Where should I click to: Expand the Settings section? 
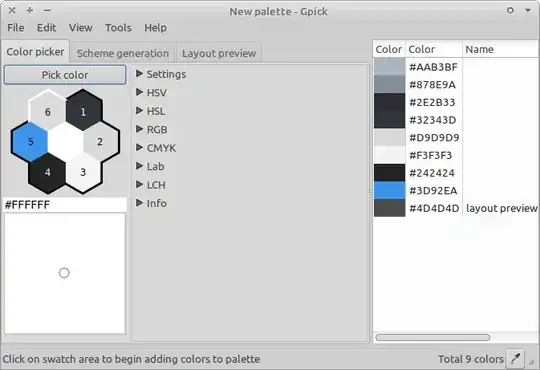tap(161, 74)
